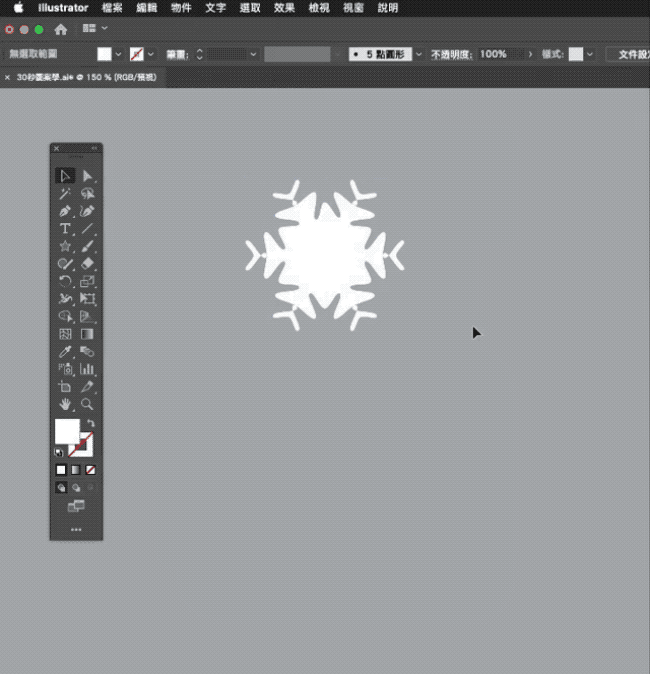
Task: Select the Direct Selection tool
Action: click(x=88, y=176)
